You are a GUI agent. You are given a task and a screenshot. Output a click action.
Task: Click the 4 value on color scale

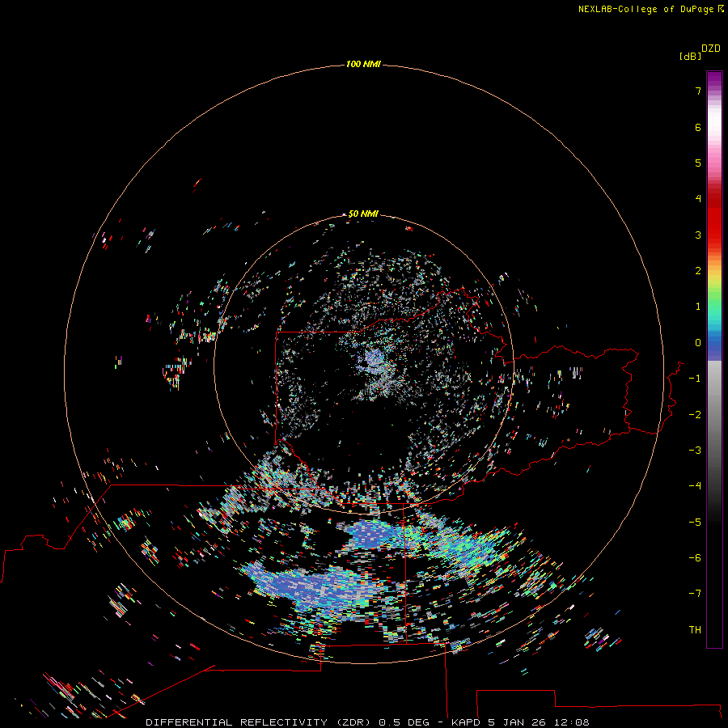tap(698, 199)
